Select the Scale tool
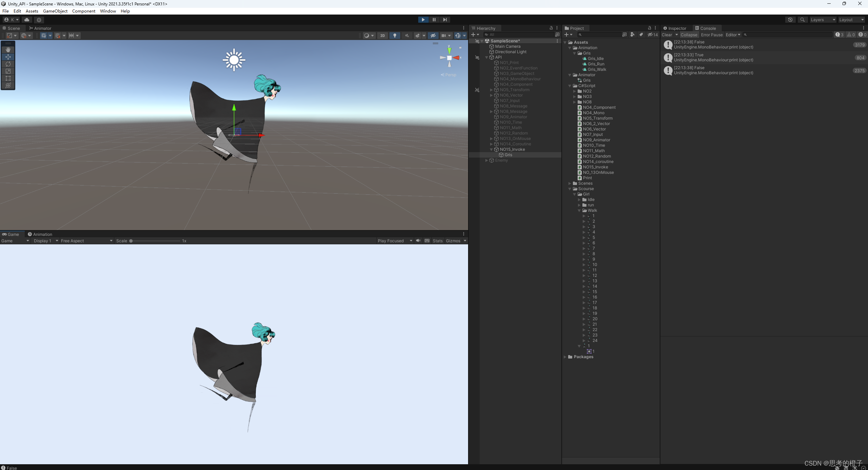This screenshot has width=868, height=470. point(8,71)
